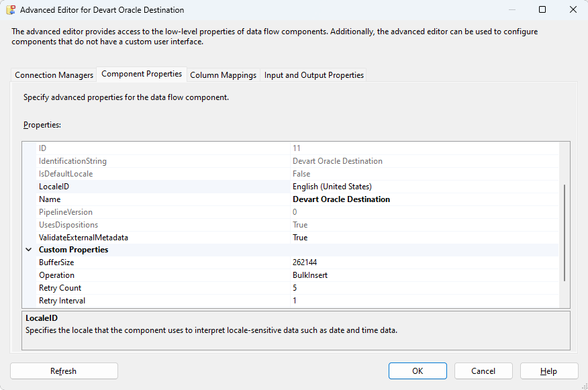
Task: Go to Input and Output Properties tab
Action: (x=313, y=75)
